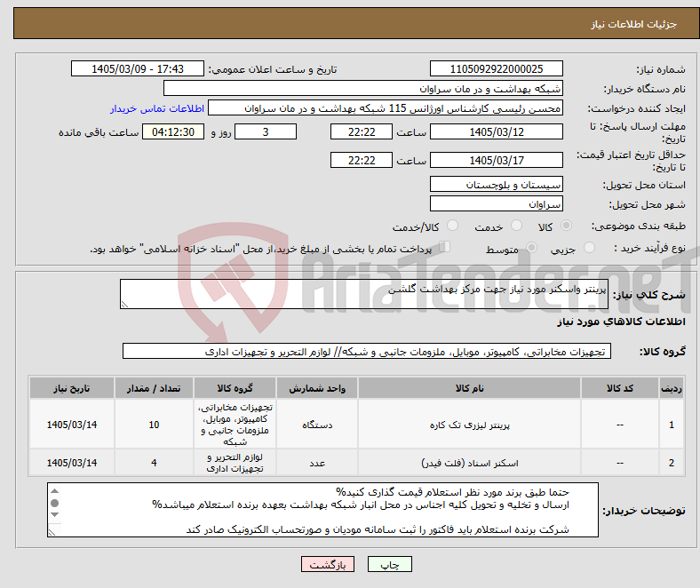Click the لوازم التحریر و تجهیزات اداری cell

(235, 463)
